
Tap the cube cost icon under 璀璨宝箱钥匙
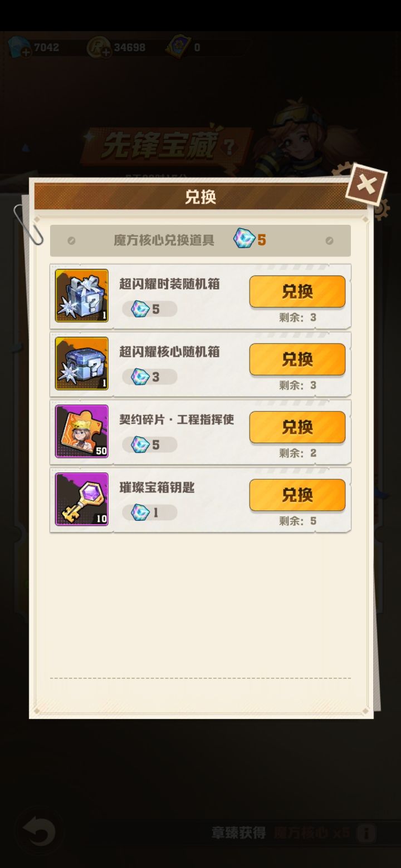(140, 512)
